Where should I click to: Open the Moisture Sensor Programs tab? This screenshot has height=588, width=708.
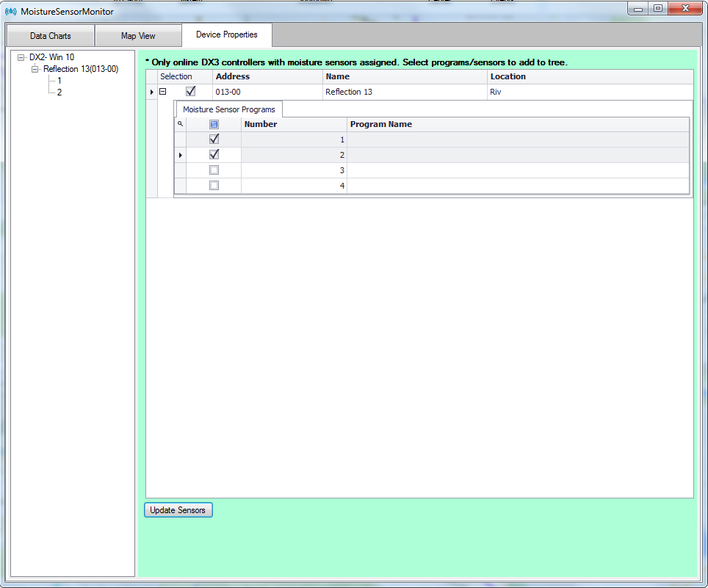click(x=229, y=109)
